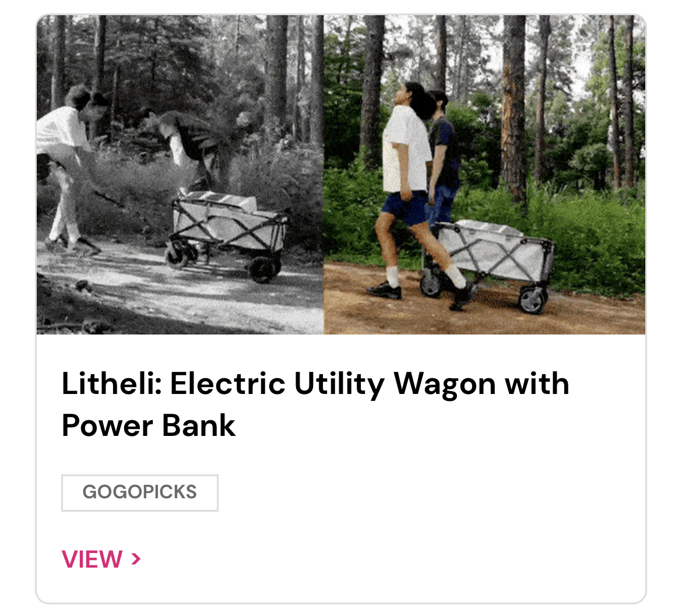Click the gravel path in the grayscale photo

tap(174, 300)
